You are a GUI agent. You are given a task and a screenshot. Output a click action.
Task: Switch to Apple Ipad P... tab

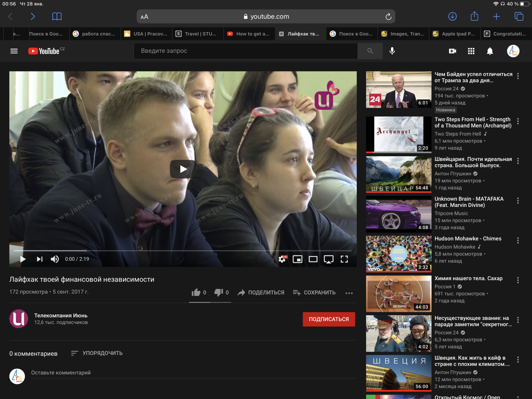[x=454, y=34]
